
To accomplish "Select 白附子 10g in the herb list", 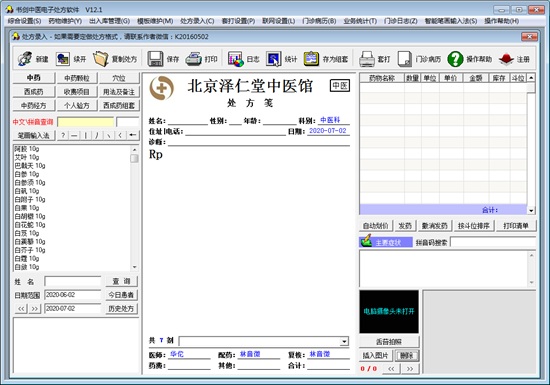I will (30, 199).
